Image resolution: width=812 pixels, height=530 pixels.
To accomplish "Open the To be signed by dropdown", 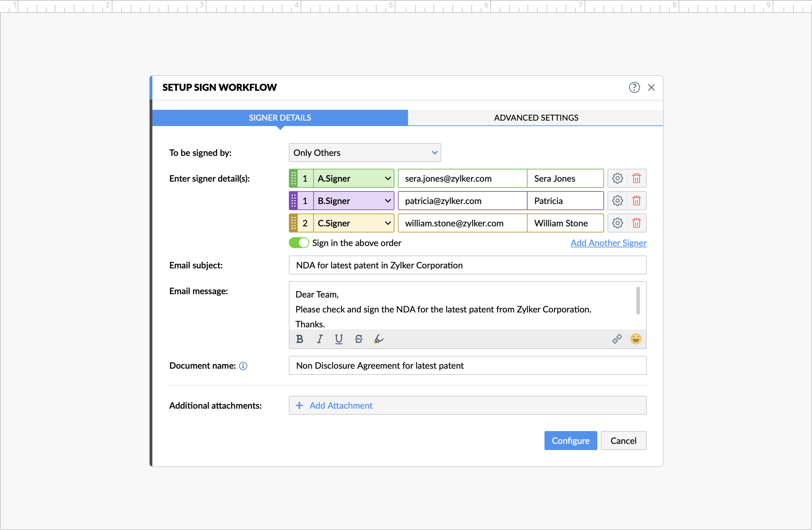I will coord(364,153).
